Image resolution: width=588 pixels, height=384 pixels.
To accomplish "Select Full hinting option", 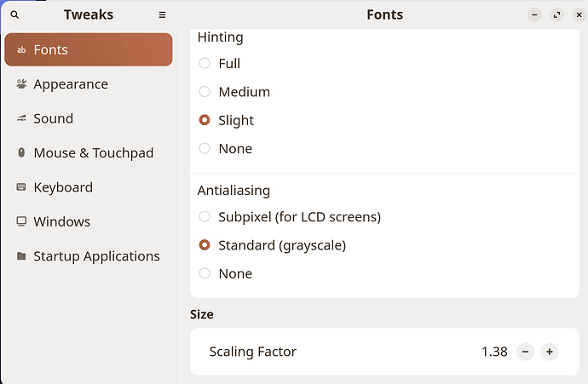I will (205, 64).
